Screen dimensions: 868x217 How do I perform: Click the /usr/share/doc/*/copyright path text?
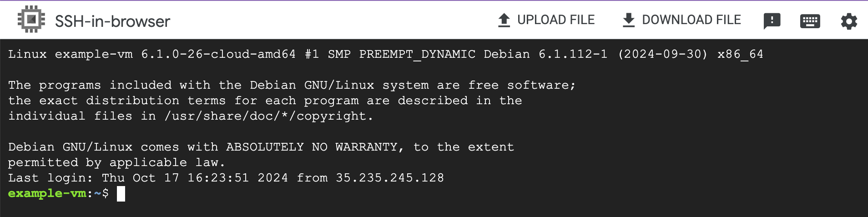tap(269, 116)
